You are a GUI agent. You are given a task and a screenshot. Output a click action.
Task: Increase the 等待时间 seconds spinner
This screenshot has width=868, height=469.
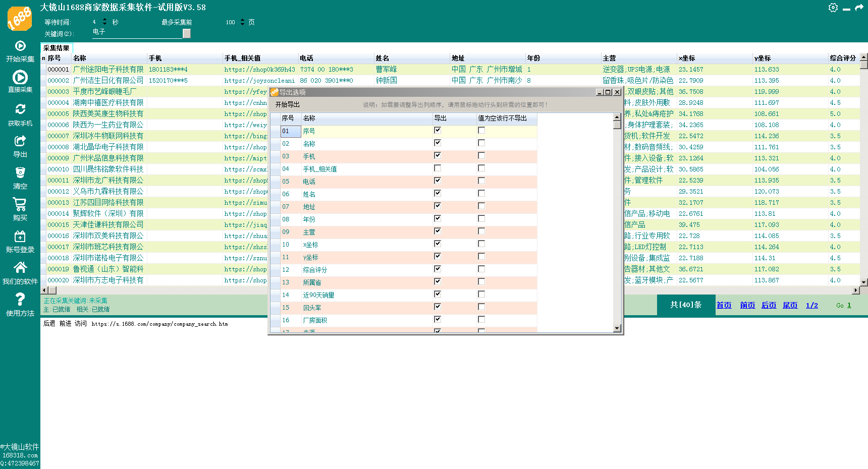[104, 20]
